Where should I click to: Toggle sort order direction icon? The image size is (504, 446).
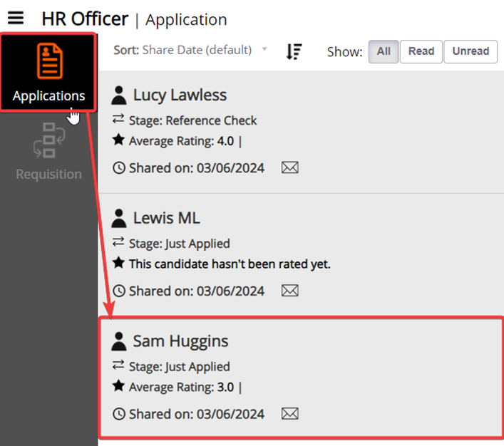(x=294, y=51)
